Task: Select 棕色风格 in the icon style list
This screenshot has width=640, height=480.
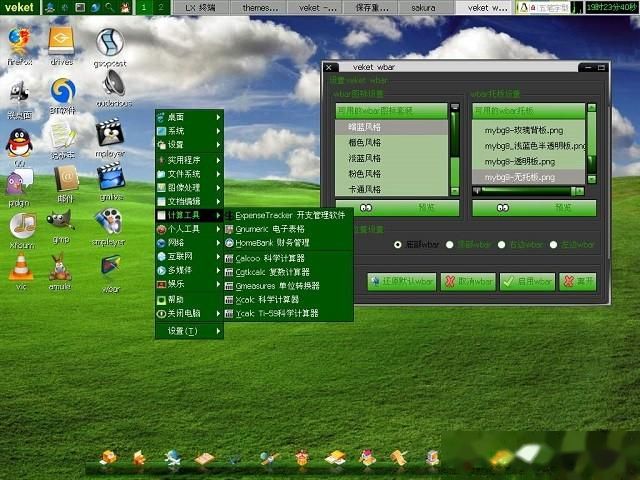Action: [x=391, y=142]
